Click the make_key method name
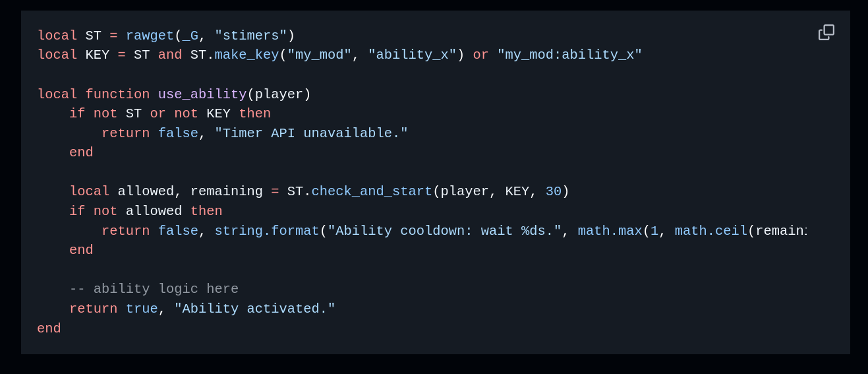The height and width of the screenshot is (374, 868). coord(246,55)
